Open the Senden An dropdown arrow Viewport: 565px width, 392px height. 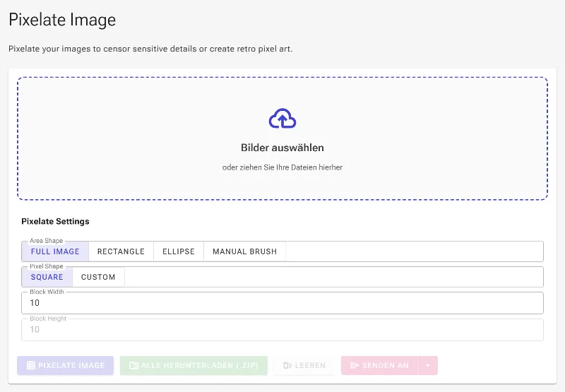[x=428, y=365]
